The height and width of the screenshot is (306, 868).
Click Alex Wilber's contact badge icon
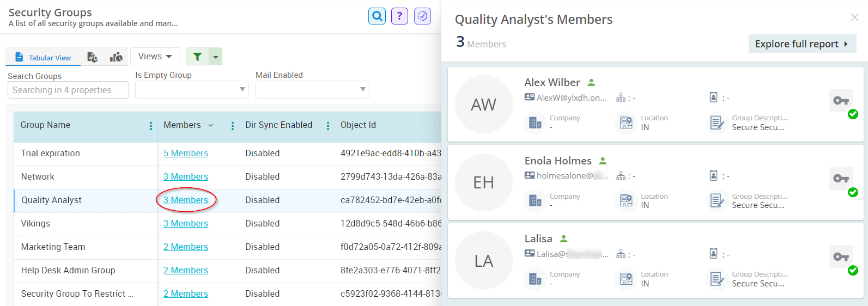[713, 97]
